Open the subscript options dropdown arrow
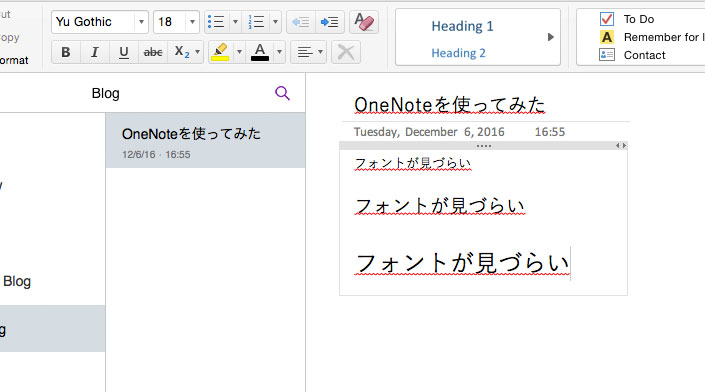 (197, 52)
